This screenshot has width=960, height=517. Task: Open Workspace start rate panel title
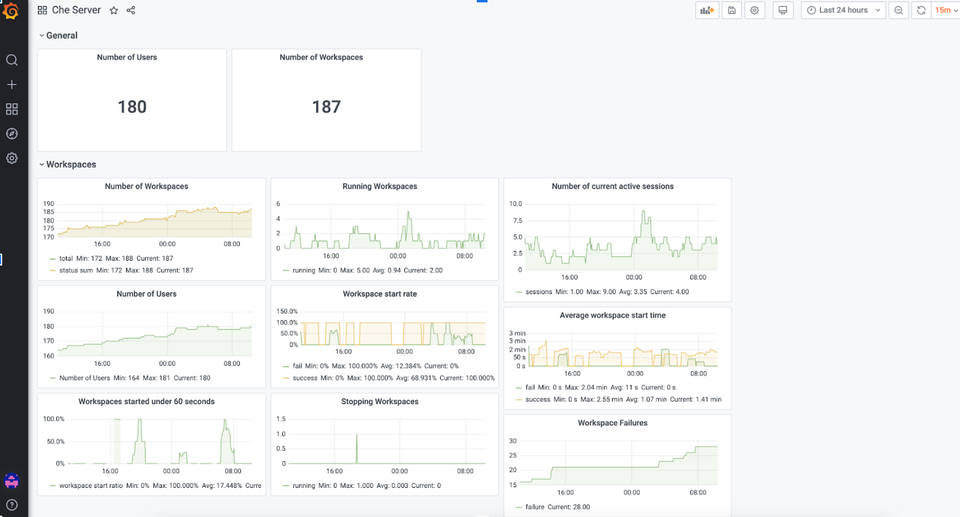point(380,294)
